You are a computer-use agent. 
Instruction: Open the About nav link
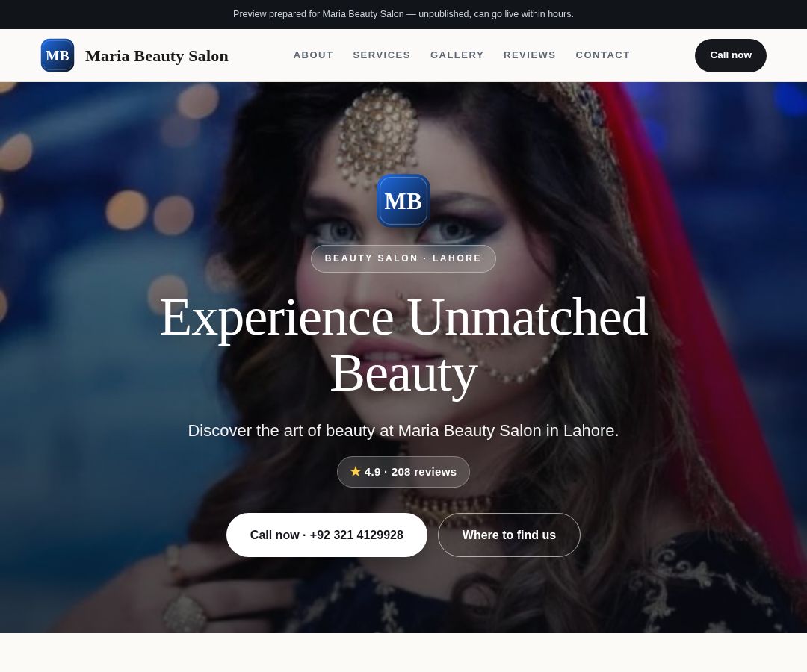point(313,55)
